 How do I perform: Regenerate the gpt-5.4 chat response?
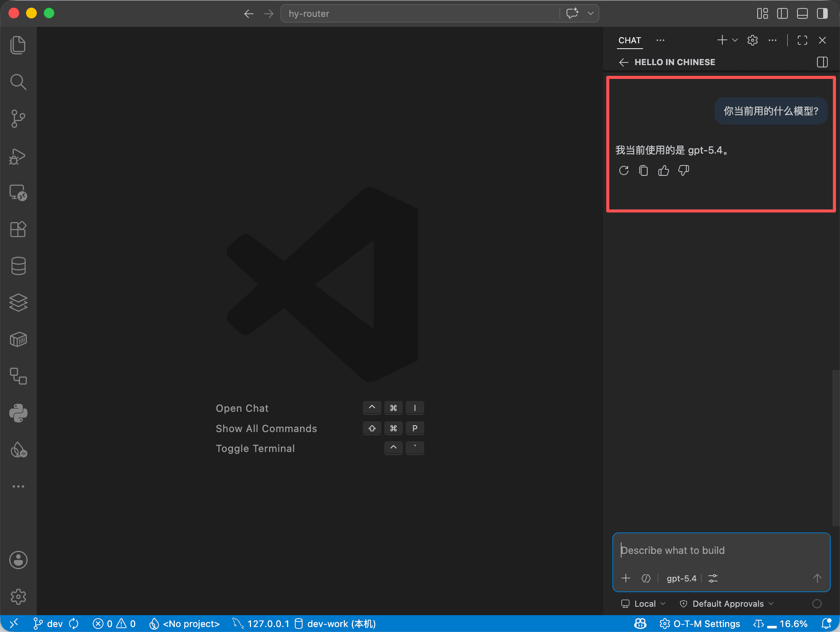[x=624, y=170]
